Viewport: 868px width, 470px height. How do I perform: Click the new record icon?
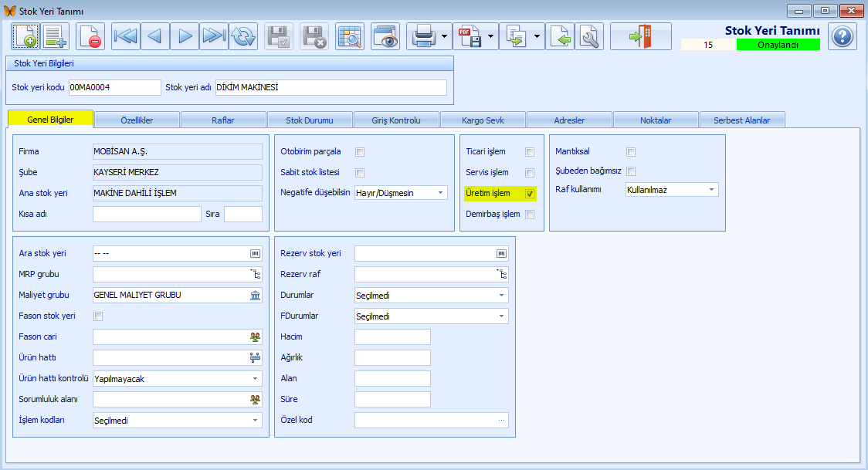[25, 36]
